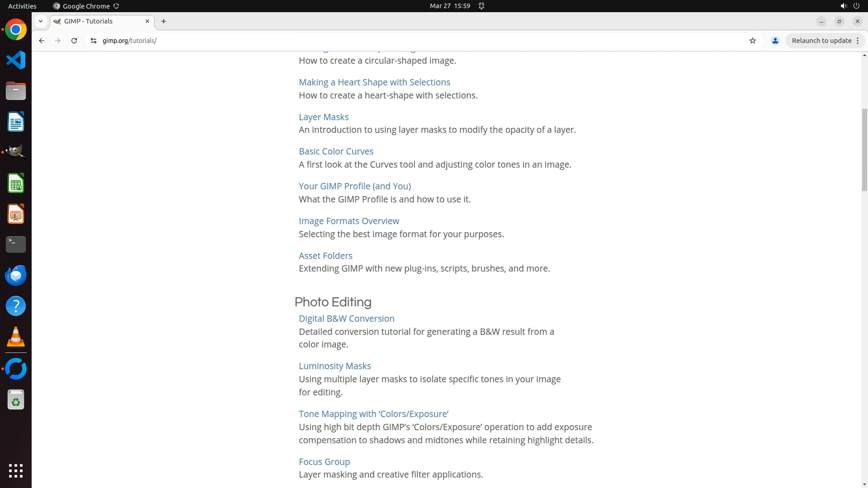The height and width of the screenshot is (488, 868).
Task: Open Luminosity Masks tutorial link
Action: (x=335, y=366)
